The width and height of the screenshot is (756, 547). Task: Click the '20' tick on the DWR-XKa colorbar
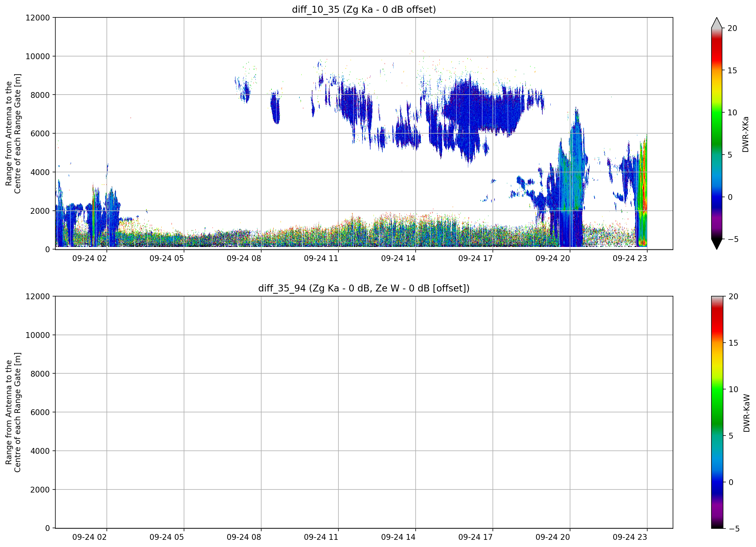(732, 28)
